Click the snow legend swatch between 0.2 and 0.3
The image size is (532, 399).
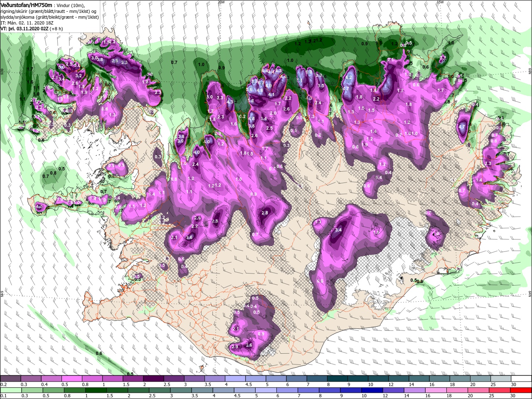(x=10, y=379)
